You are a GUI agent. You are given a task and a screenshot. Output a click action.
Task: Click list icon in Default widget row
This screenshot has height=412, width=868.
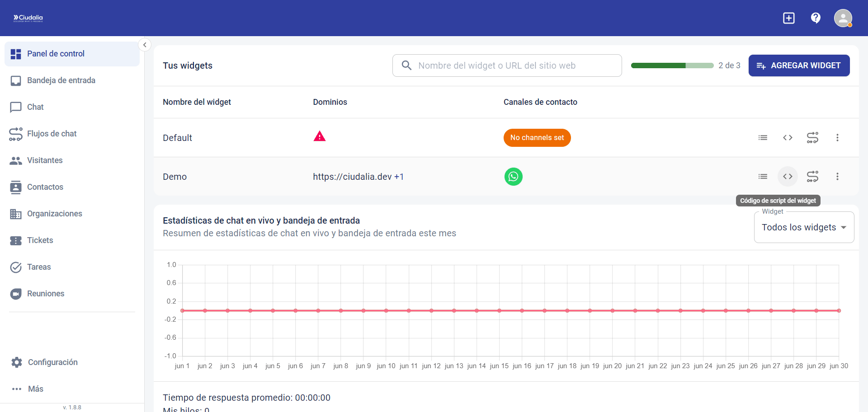(763, 138)
